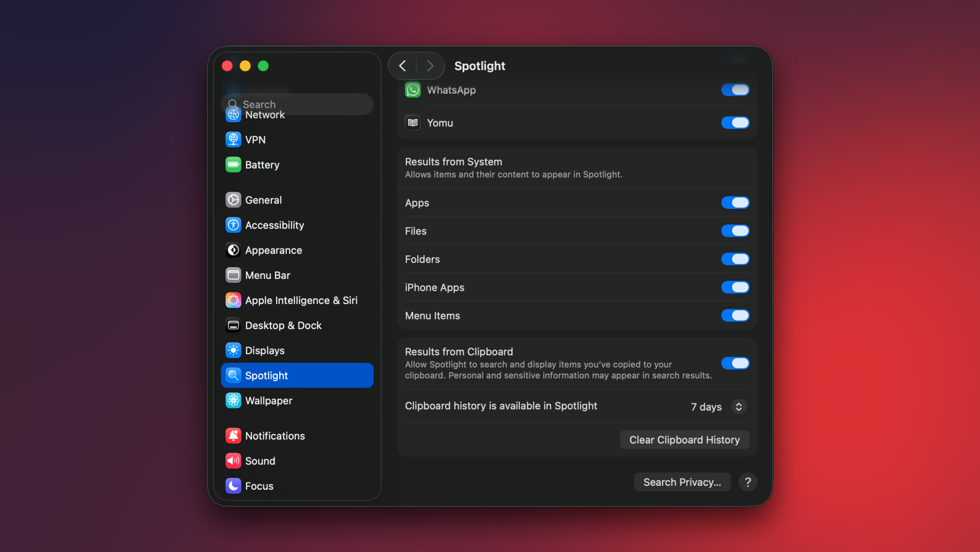The width and height of the screenshot is (980, 552).
Task: Disable Results from Clipboard
Action: pos(735,363)
